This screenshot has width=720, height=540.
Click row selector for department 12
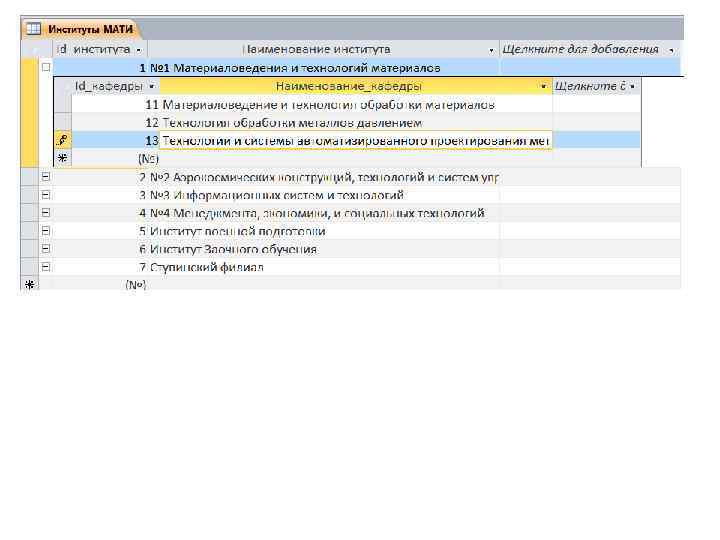tap(63, 123)
